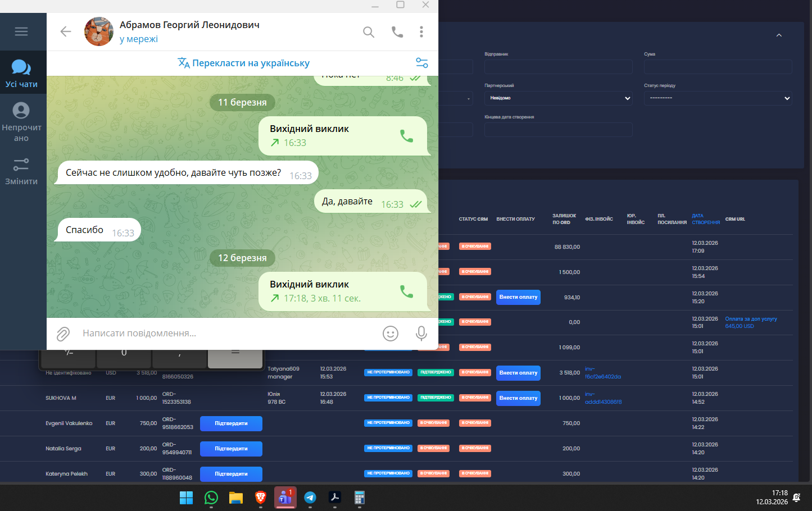Click the "ФІЗ. ІНВОЙС" column header
The image size is (812, 511).
[599, 219]
